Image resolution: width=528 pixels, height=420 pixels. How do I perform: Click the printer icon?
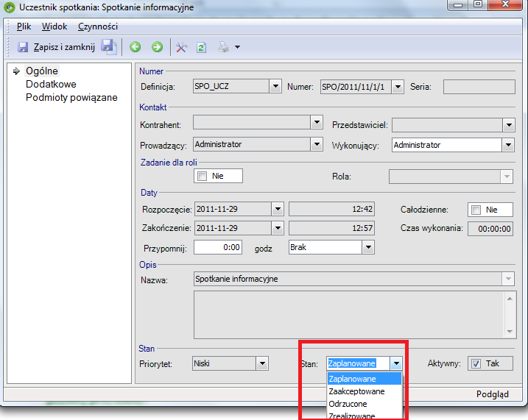coord(224,47)
